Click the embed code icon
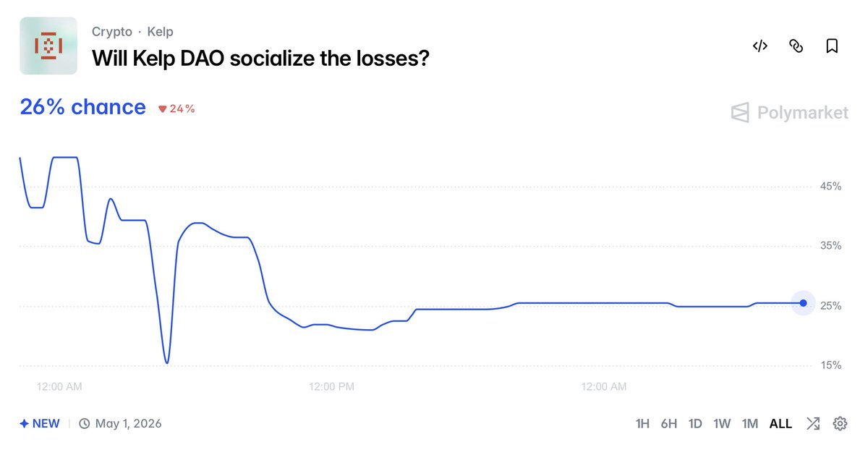The height and width of the screenshot is (455, 868). (x=759, y=46)
